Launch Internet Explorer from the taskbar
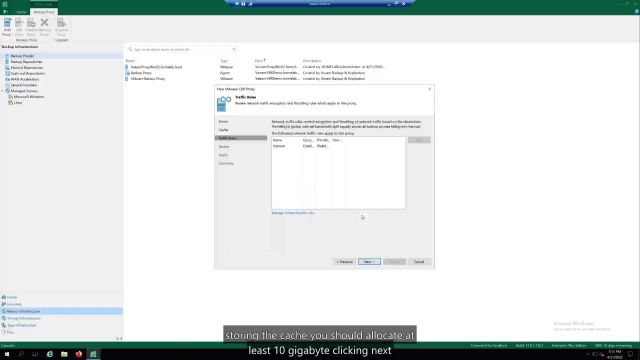The width and height of the screenshot is (640, 360). point(49,354)
